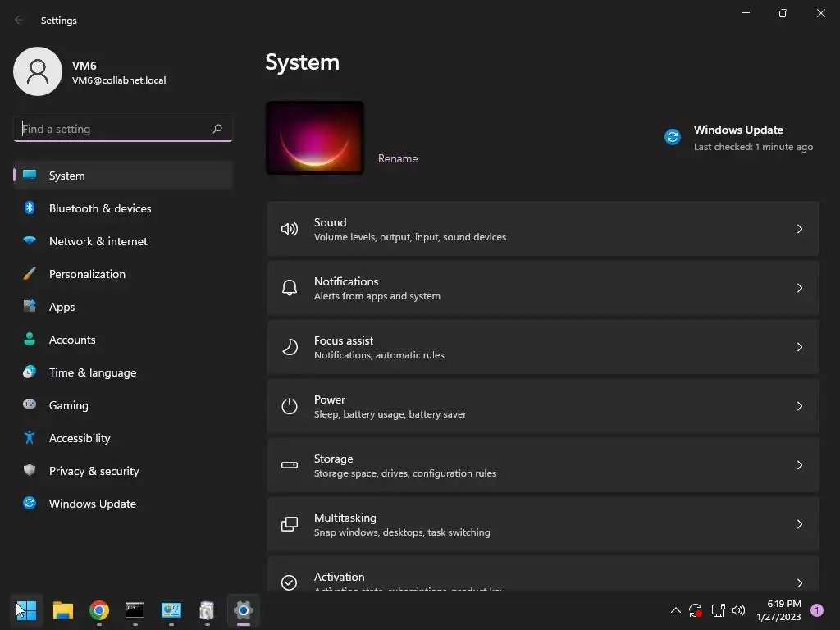Image resolution: width=840 pixels, height=630 pixels.
Task: Go back with the Settings back arrow
Action: 19,20
